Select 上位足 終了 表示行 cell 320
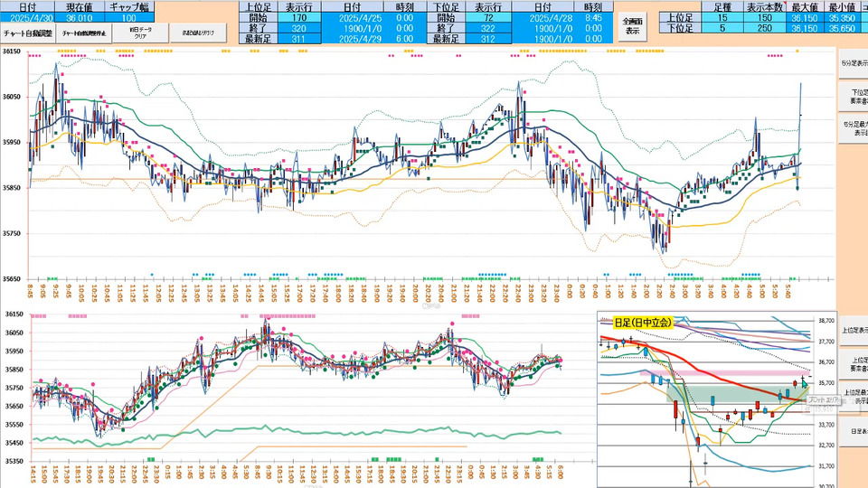868x488 pixels. [x=299, y=28]
